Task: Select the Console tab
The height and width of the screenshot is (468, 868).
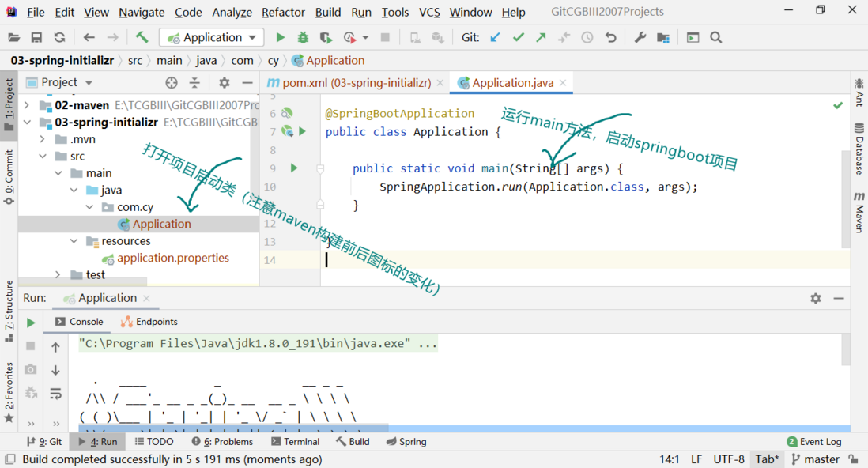Action: 79,322
